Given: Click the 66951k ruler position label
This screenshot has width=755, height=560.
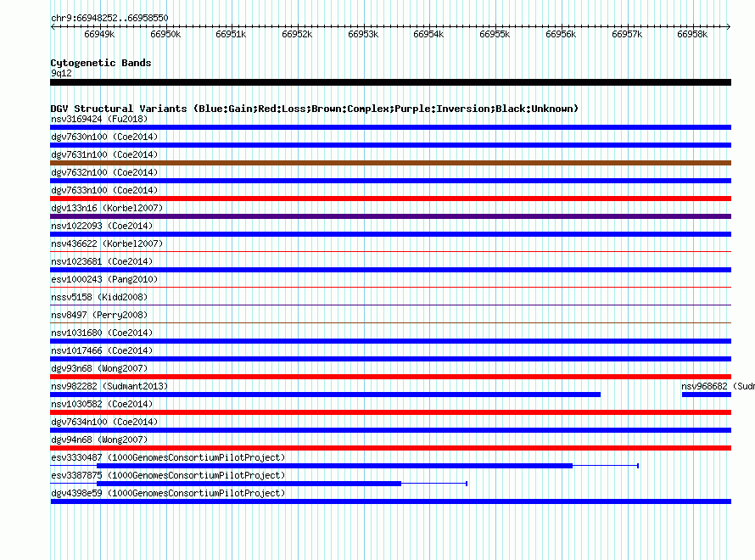Looking at the screenshot, I should pyautogui.click(x=231, y=34).
